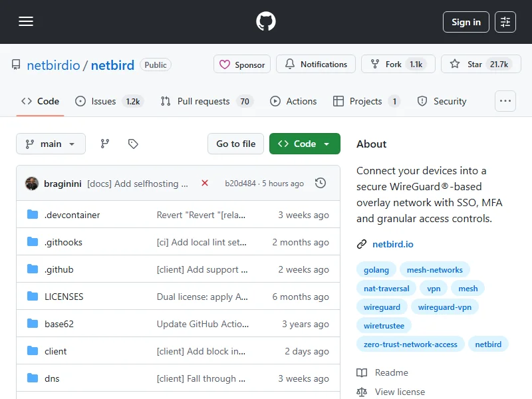532x399 pixels.
Task: Click the Go to file search field
Action: [236, 144]
